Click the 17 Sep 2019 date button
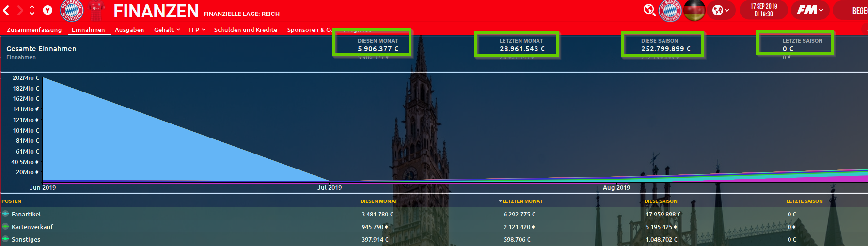This screenshot has width=868, height=246. (x=763, y=10)
